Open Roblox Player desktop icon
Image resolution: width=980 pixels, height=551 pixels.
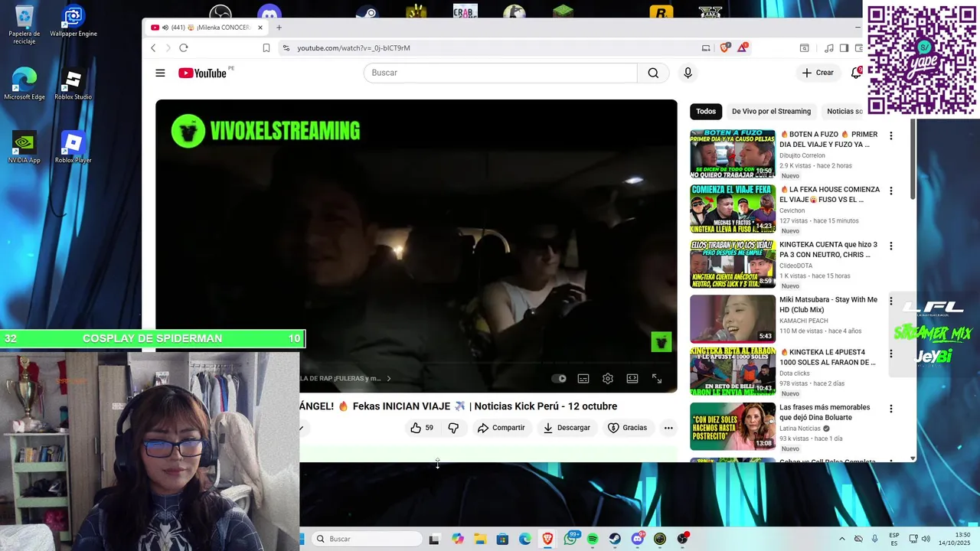click(x=73, y=148)
